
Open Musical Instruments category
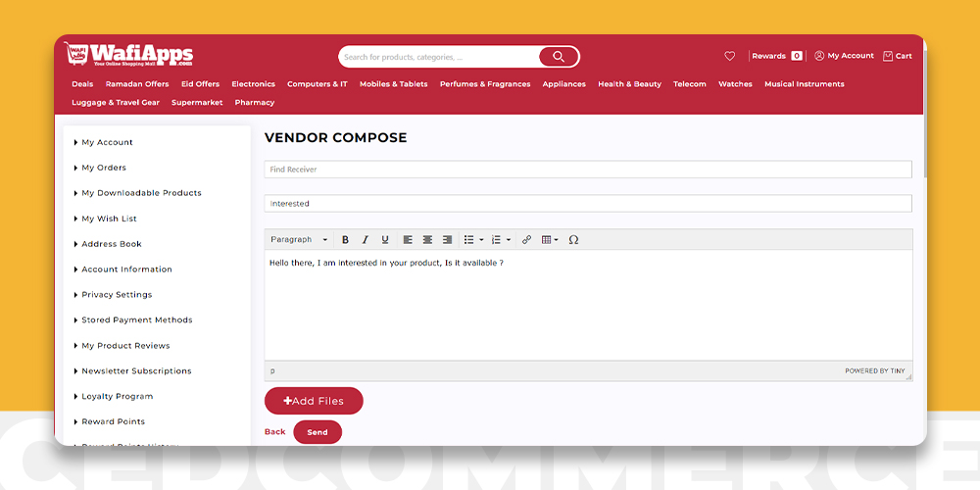pyautogui.click(x=805, y=83)
